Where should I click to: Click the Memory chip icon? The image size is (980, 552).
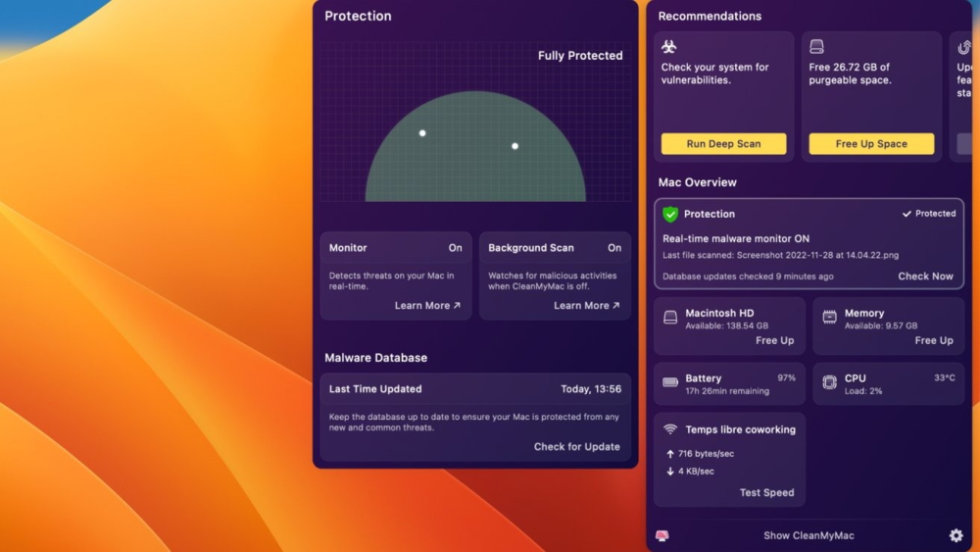click(x=829, y=318)
